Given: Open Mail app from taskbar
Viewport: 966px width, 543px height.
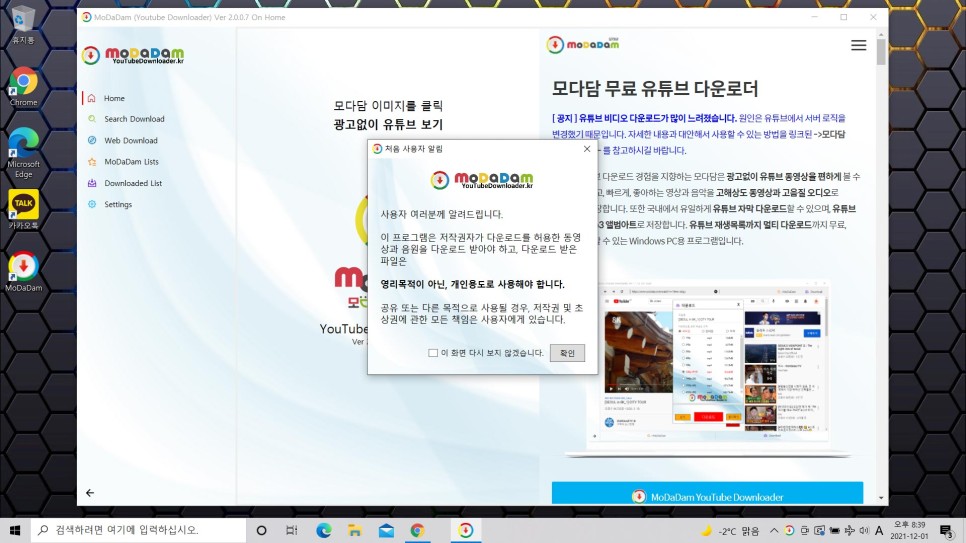Looking at the screenshot, I should coord(386,530).
